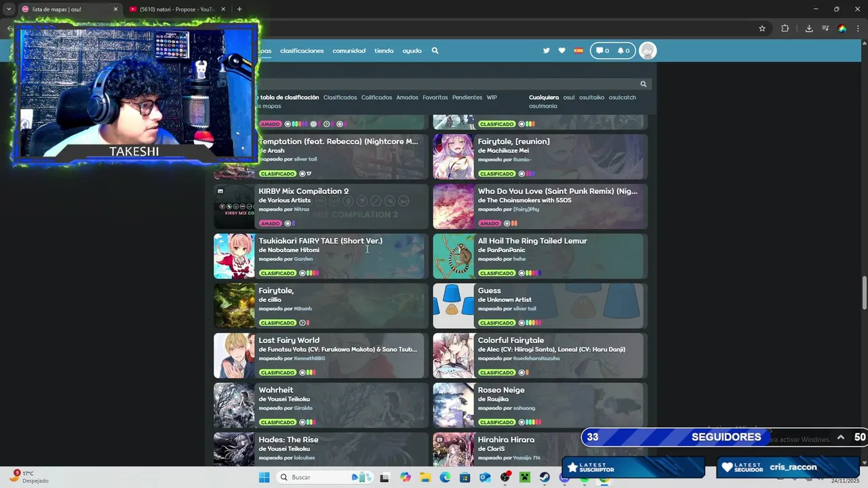Screen dimensions: 868x488
Task: Click CLASIFICADO badge on Roseo Neige
Action: [497, 422]
